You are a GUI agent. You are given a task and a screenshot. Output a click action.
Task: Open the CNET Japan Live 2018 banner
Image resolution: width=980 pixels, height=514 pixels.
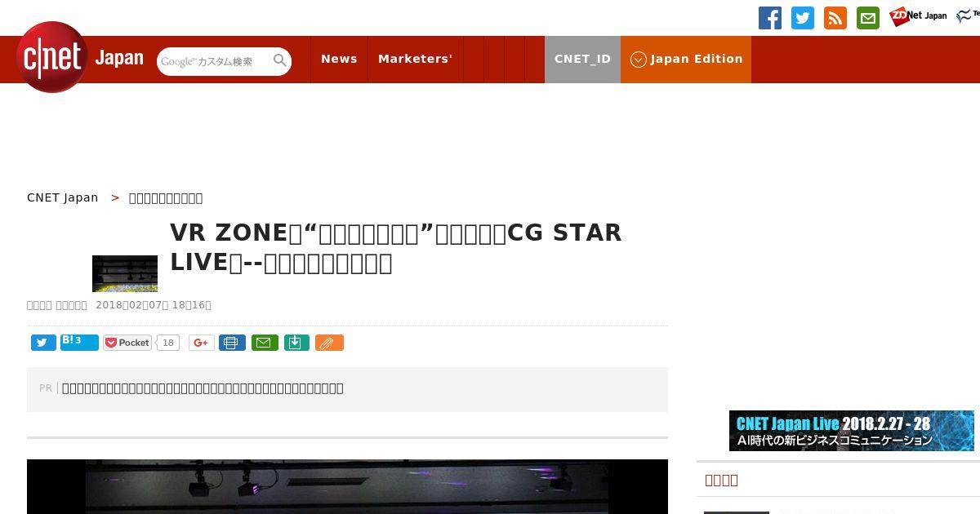(852, 431)
